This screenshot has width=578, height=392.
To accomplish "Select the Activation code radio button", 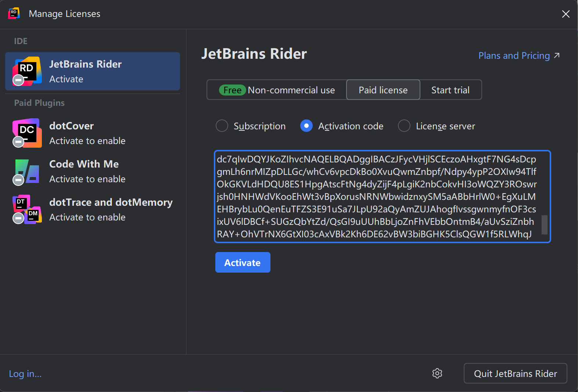I will [x=306, y=126].
